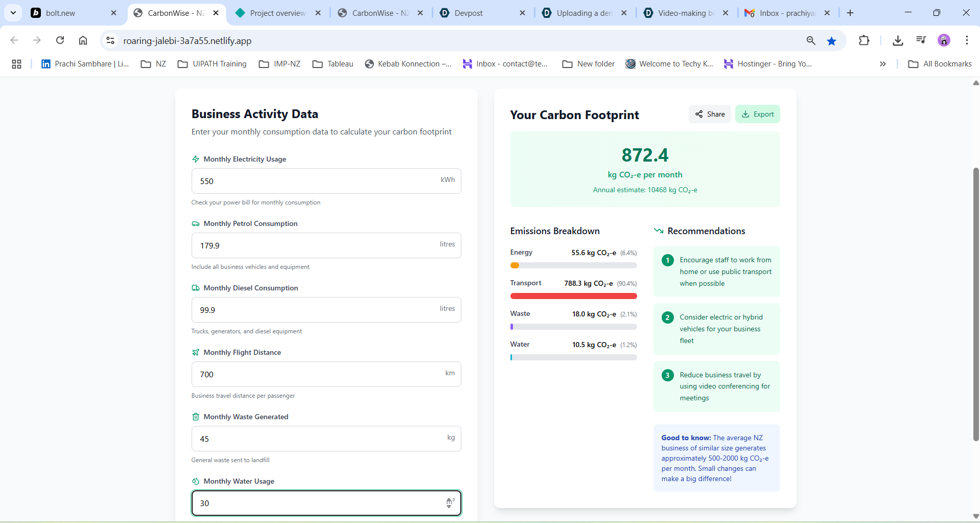Click the browser home icon
The height and width of the screenshot is (523, 980).
click(83, 40)
